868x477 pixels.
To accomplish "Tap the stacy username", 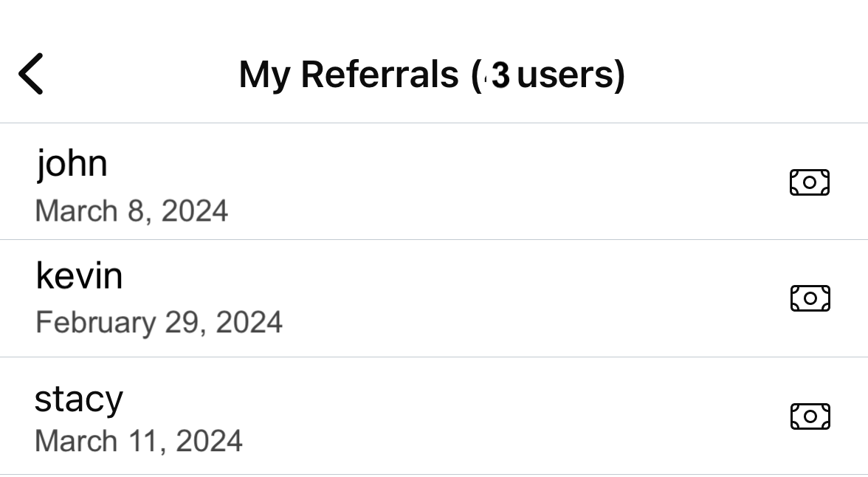I will tap(79, 399).
